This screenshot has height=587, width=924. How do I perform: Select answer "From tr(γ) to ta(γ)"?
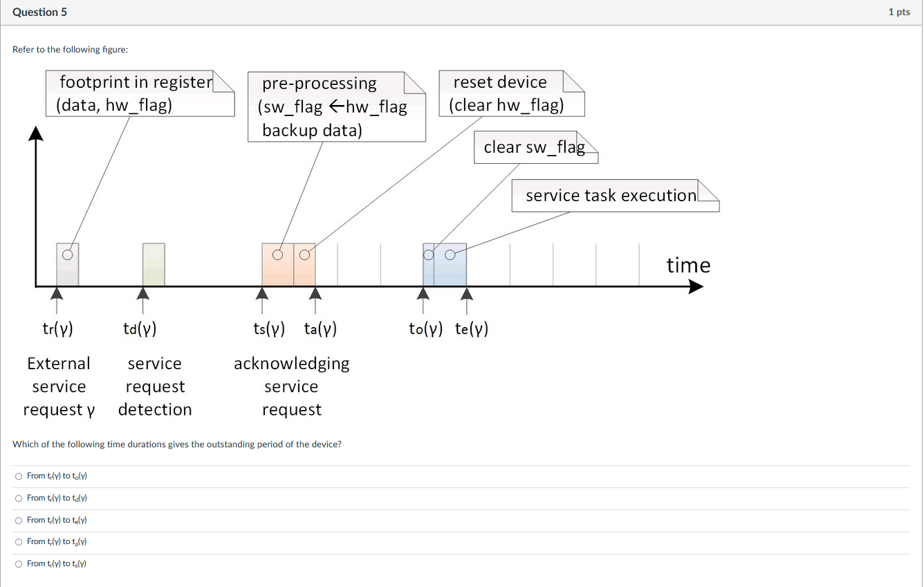[x=18, y=541]
